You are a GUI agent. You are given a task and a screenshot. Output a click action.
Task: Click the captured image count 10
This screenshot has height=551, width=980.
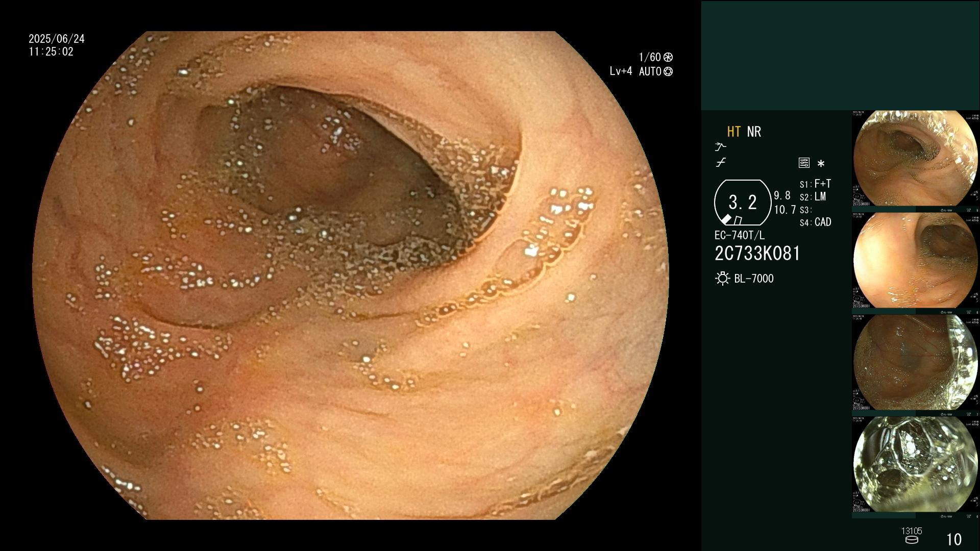[x=954, y=539]
